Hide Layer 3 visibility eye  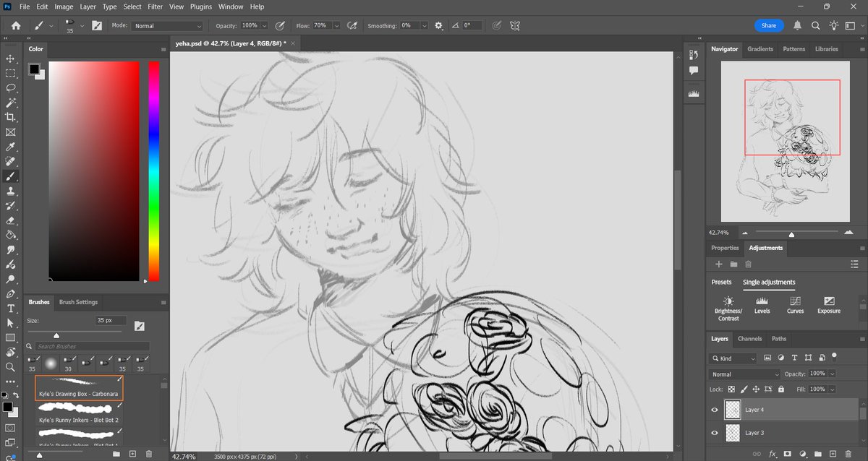[715, 433]
